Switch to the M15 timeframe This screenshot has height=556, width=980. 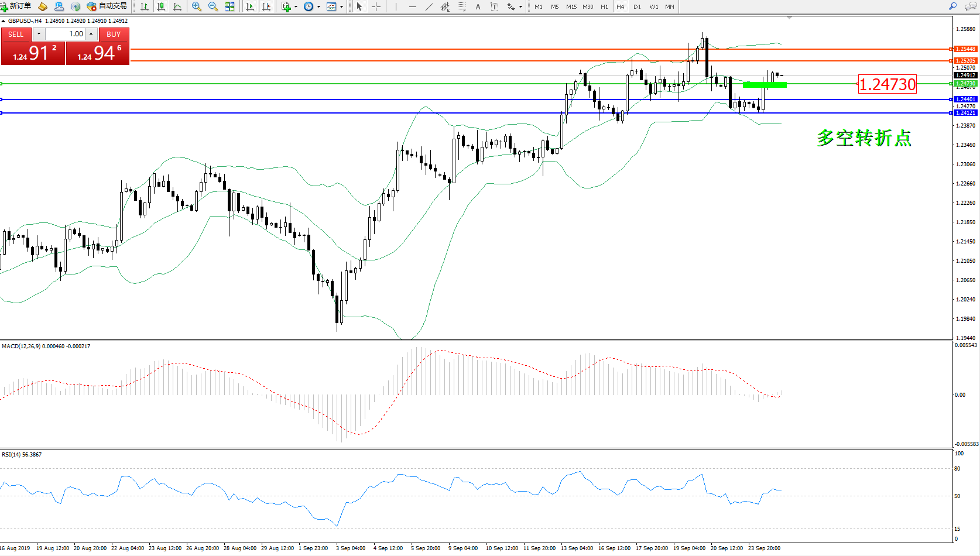click(571, 6)
